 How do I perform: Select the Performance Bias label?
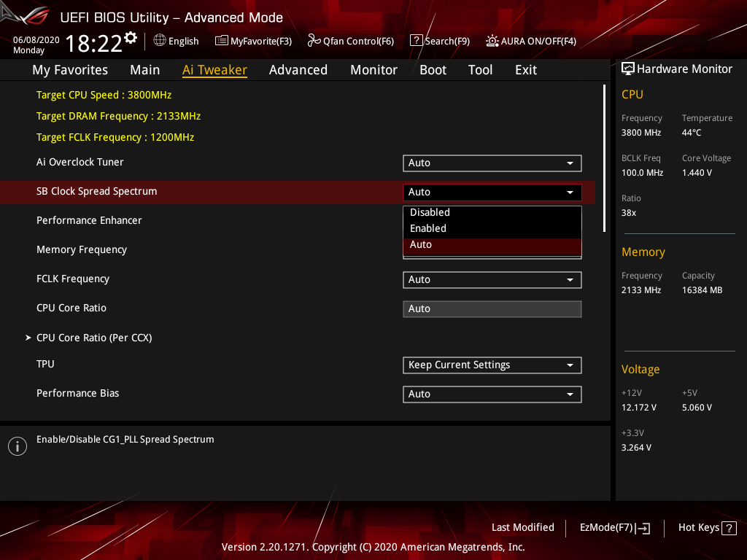tap(77, 393)
